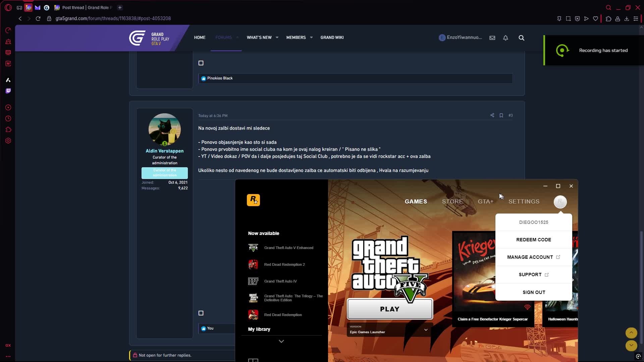The image size is (644, 362).
Task: Open Twitch icon in Opera sidebar
Action: [8, 91]
